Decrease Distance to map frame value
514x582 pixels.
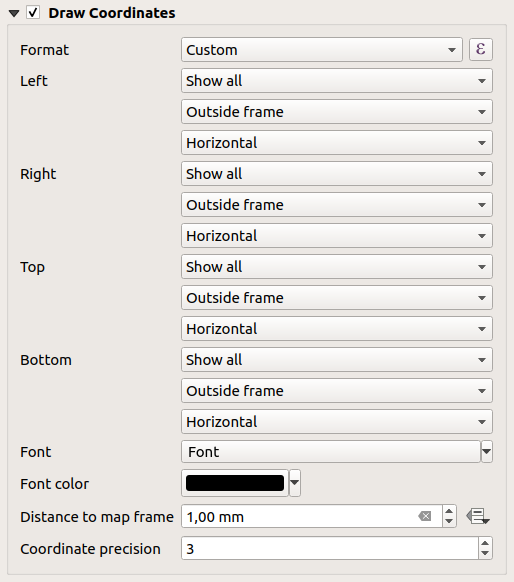tap(449, 521)
